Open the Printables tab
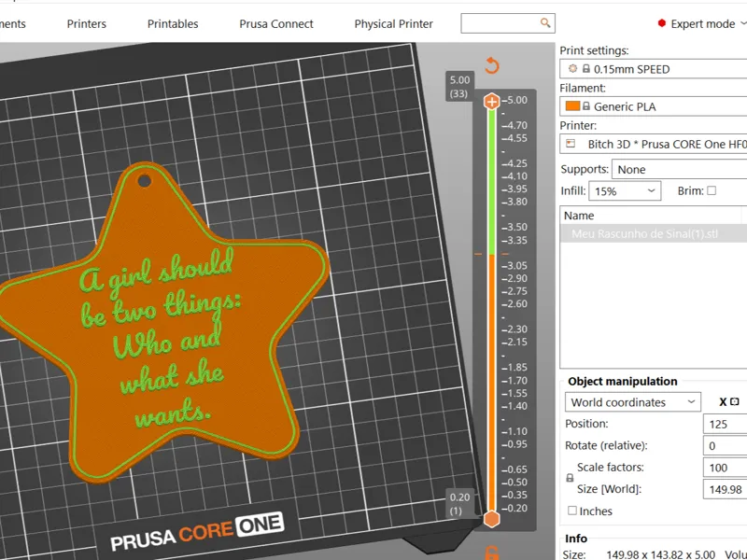 [x=173, y=24]
